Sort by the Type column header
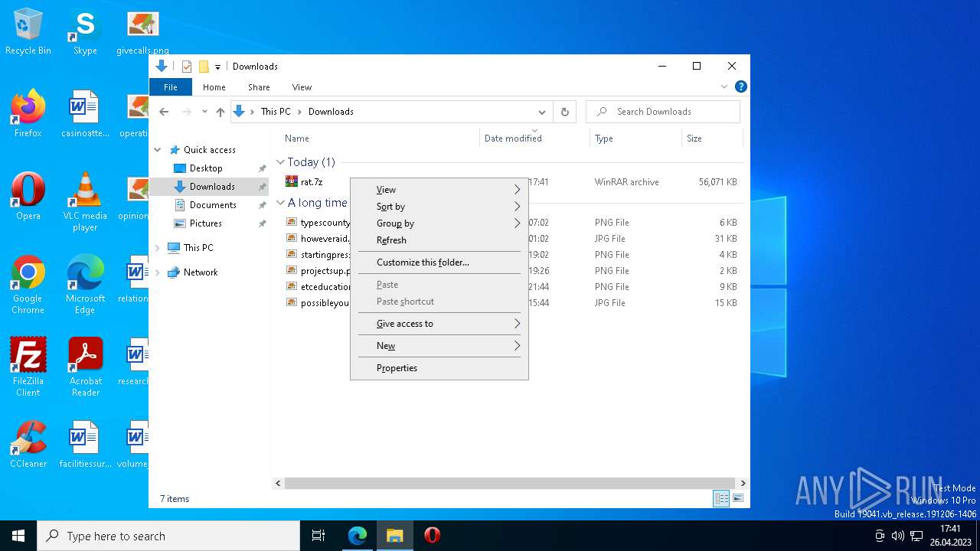The height and width of the screenshot is (551, 980). pos(636,139)
